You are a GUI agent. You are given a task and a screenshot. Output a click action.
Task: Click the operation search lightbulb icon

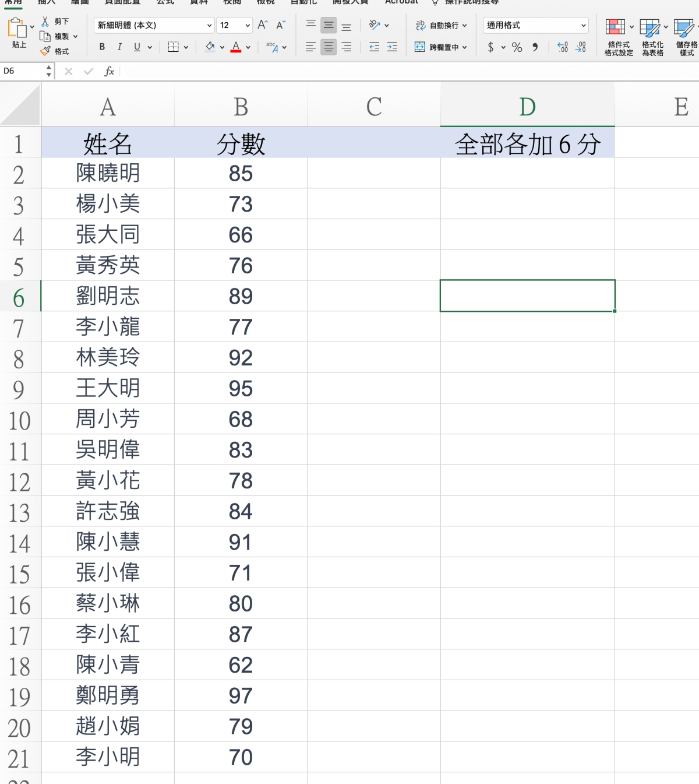coord(435,2)
